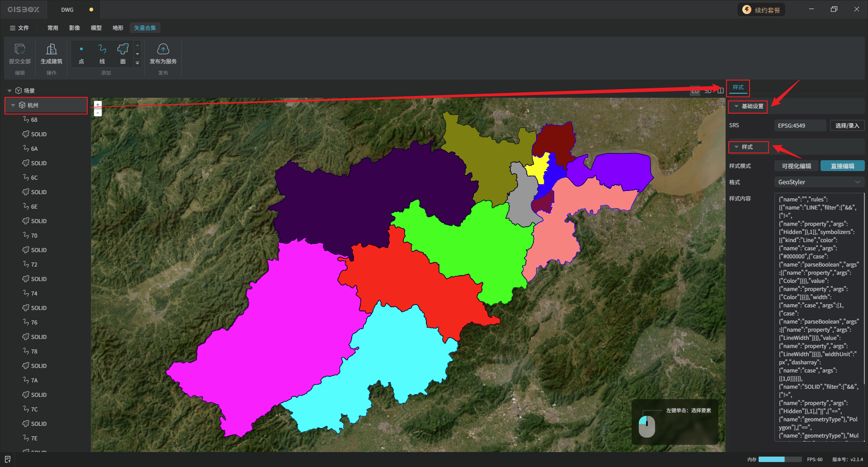Screen dimensions: 868x467
Task: Select the 6A line layer in tree
Action: coord(34,149)
